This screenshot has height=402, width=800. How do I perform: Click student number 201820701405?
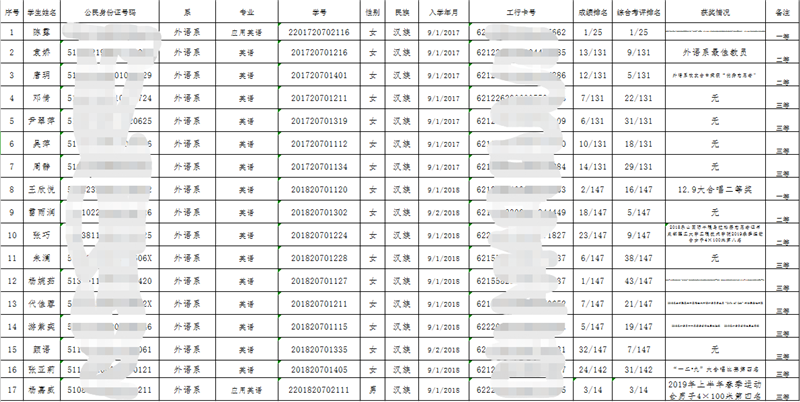[x=319, y=369]
